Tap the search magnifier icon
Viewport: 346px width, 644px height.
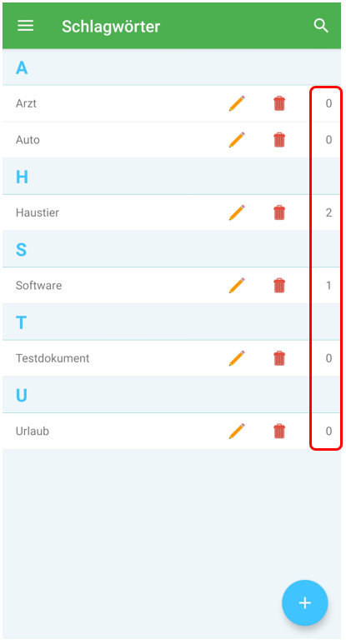click(x=321, y=26)
